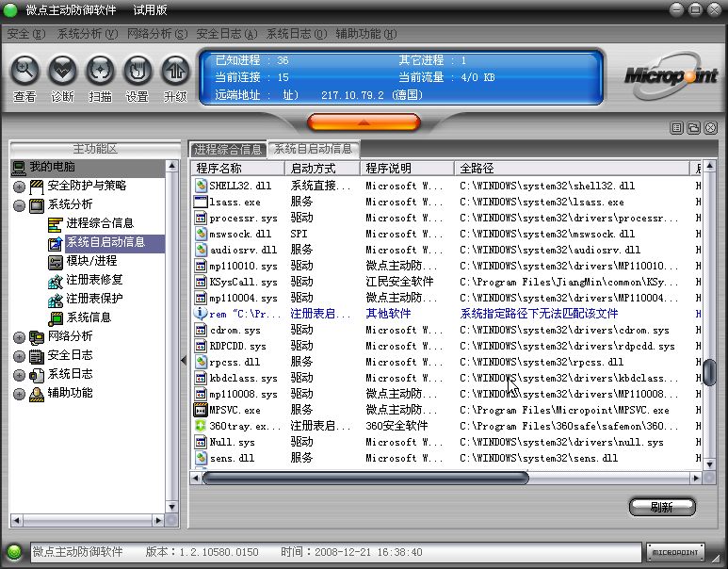Open the 系统日志 (O) menu

pos(297,34)
